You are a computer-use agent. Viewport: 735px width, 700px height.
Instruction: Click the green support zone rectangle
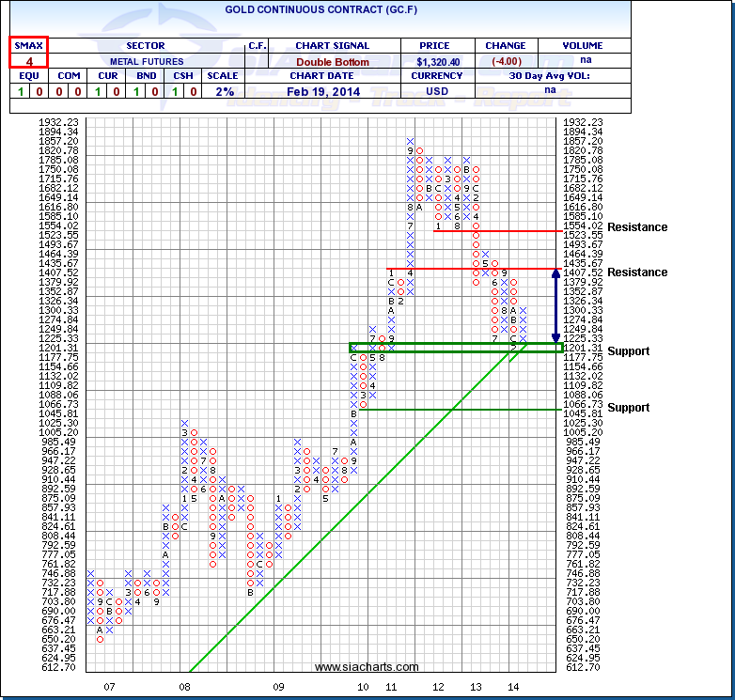click(x=456, y=348)
